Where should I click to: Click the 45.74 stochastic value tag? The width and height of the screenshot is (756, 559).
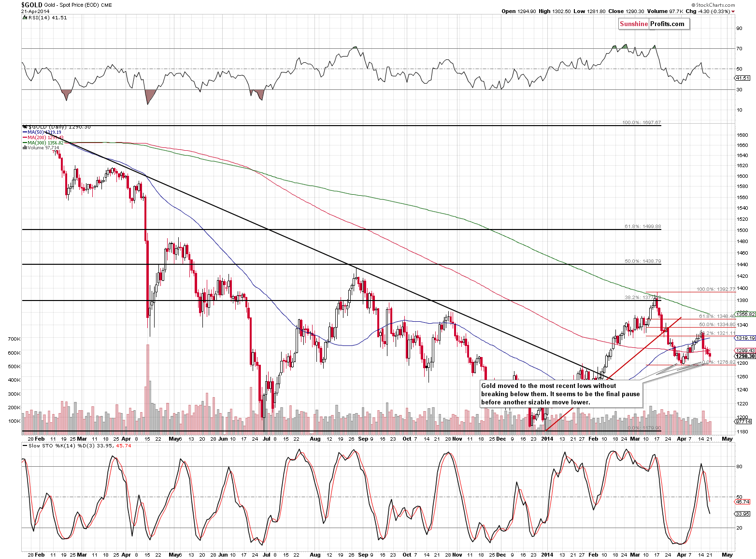coord(743,502)
